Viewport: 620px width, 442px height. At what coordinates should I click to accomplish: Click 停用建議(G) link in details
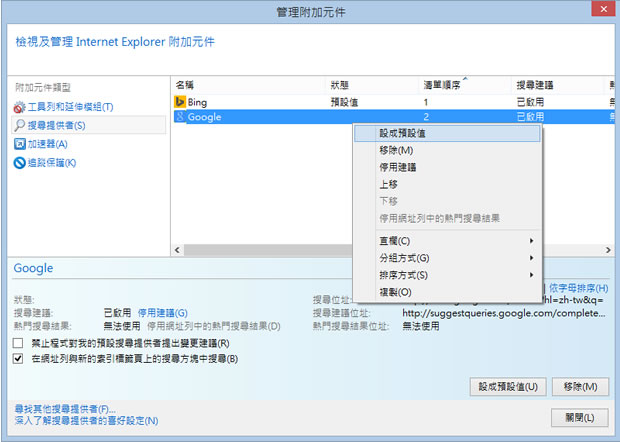tap(163, 313)
